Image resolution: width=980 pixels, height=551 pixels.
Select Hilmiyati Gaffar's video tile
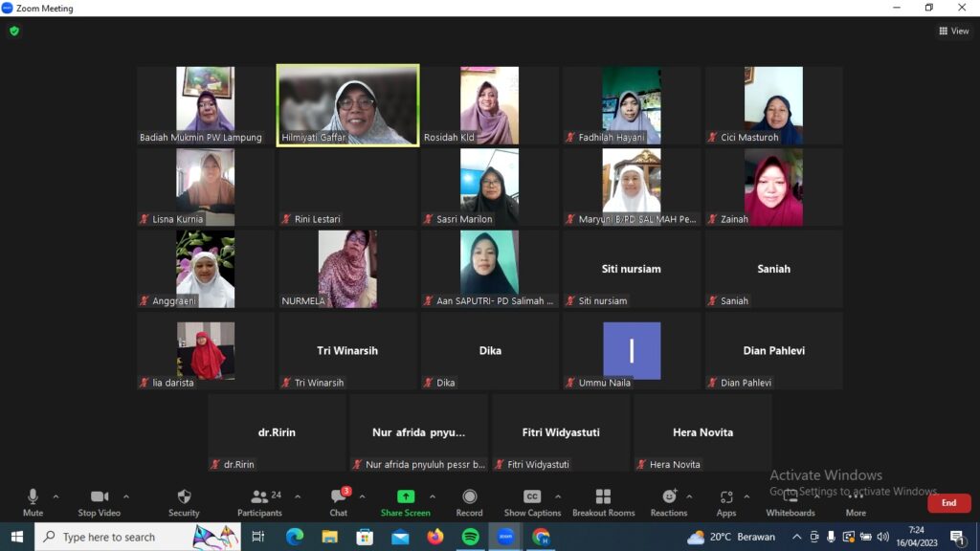(347, 105)
